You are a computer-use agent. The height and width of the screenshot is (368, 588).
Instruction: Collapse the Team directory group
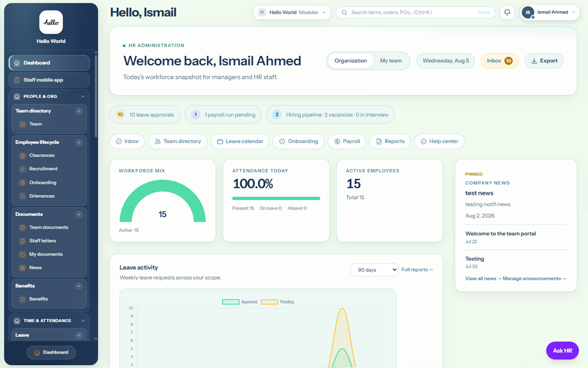pos(79,111)
